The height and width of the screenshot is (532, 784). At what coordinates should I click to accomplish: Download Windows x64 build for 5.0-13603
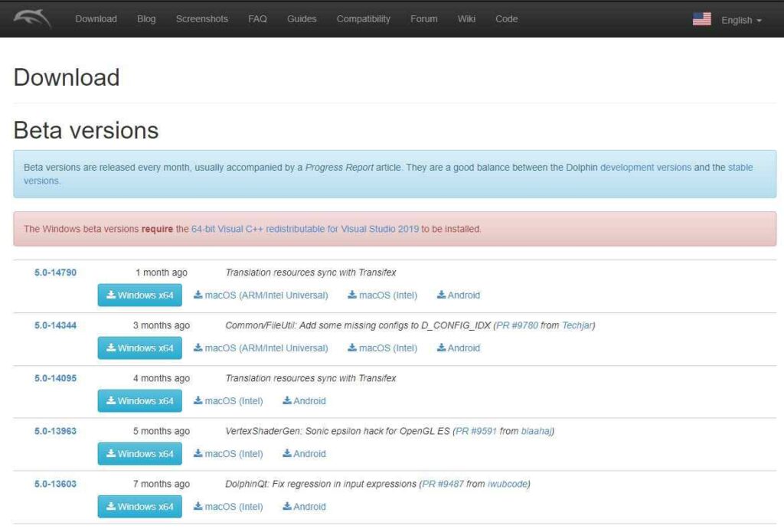pos(139,506)
